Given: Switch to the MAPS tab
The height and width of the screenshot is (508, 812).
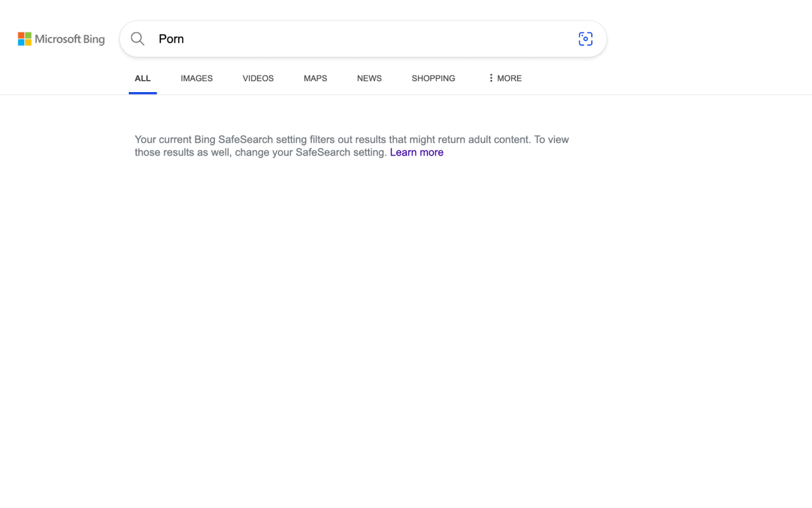Looking at the screenshot, I should click(x=315, y=78).
